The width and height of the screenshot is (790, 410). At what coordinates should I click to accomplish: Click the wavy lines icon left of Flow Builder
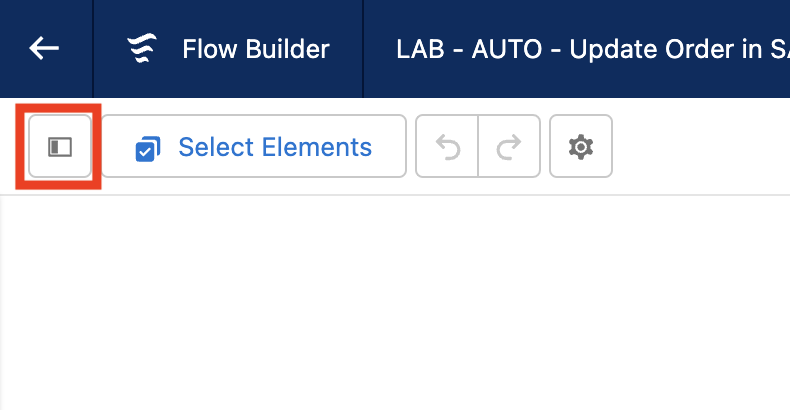point(144,49)
